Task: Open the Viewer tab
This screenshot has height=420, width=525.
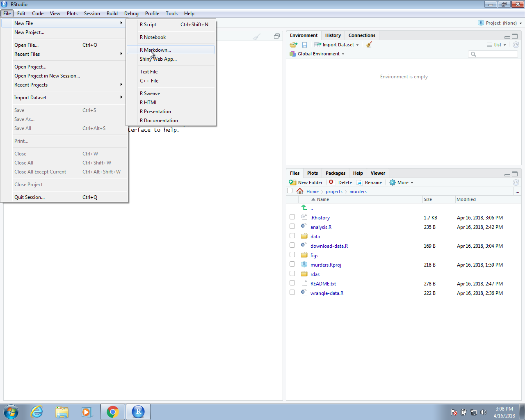Action: click(x=378, y=173)
